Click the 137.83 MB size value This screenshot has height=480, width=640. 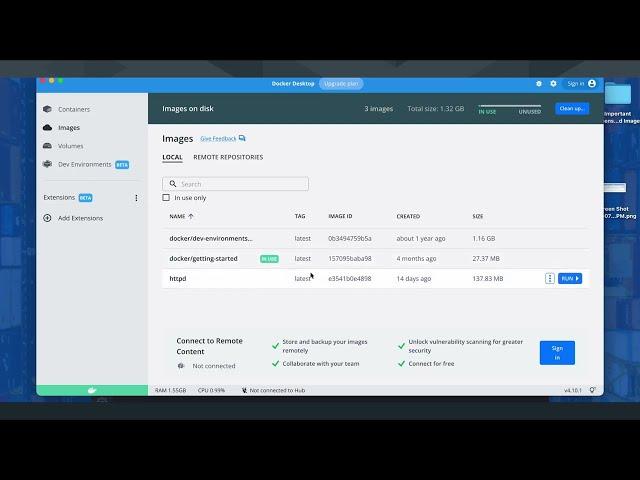tap(488, 278)
